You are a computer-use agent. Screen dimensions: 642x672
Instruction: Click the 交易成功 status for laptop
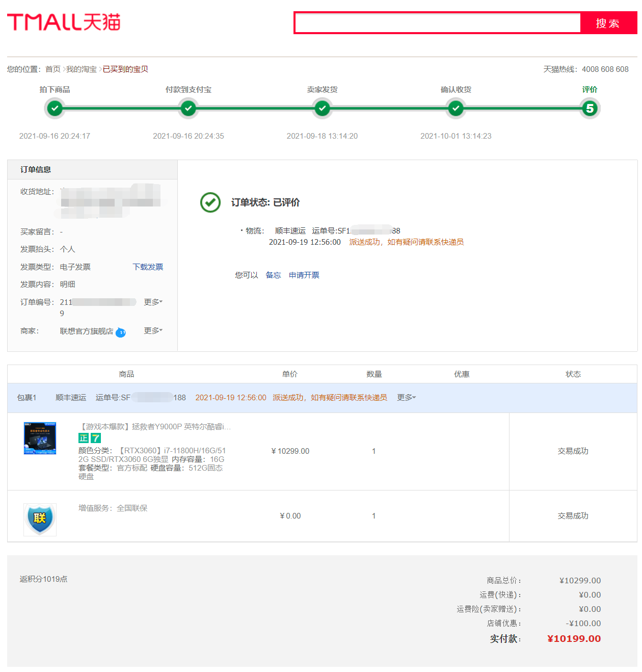point(573,451)
